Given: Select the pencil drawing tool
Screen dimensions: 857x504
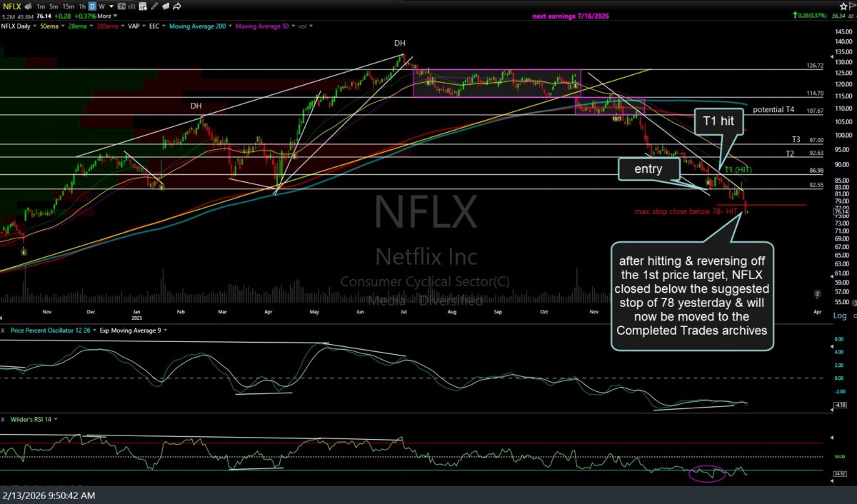Looking at the screenshot, I should (x=154, y=6).
